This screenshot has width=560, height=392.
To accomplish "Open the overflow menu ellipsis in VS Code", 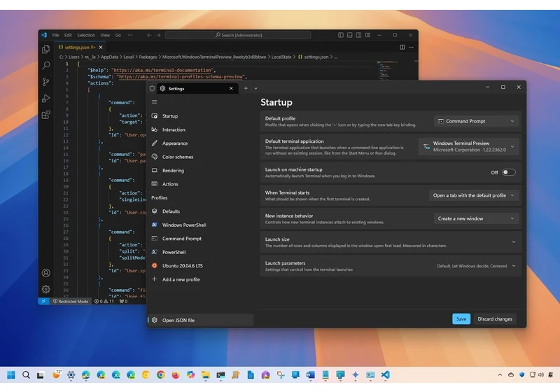I will point(130,35).
